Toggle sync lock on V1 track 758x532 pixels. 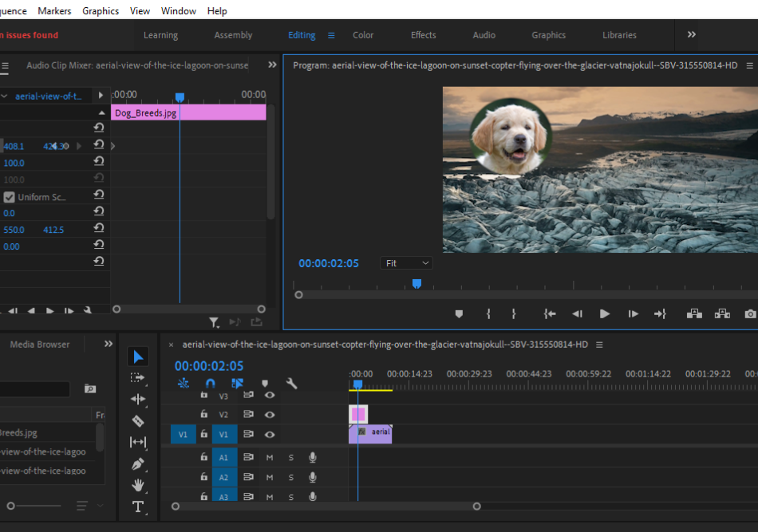248,434
